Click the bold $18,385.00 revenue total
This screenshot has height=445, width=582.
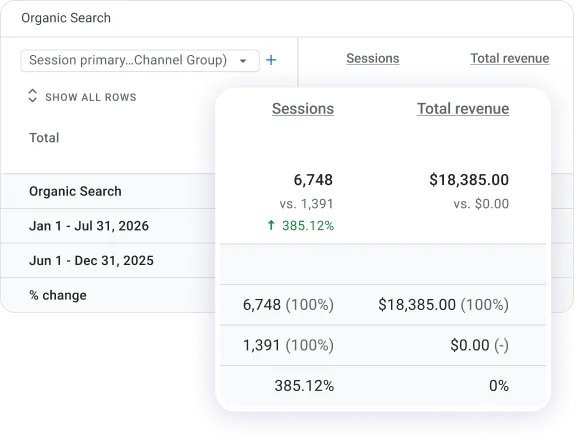point(469,180)
